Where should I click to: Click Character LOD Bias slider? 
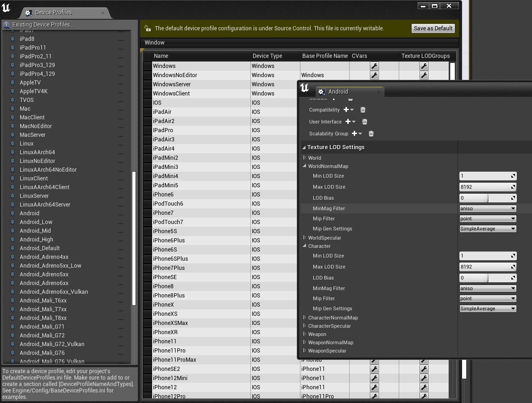[x=488, y=278]
